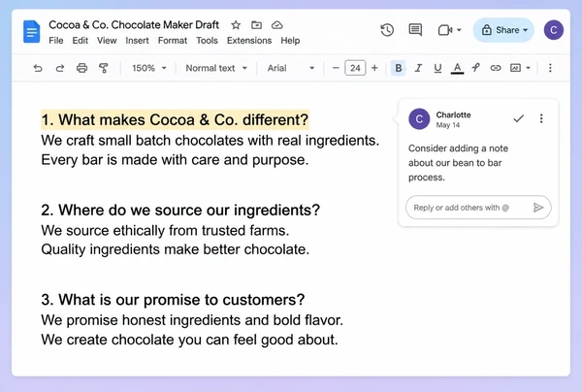This screenshot has height=392, width=582.
Task: Click heading "3. What is our promise to customers?"
Action: click(173, 300)
